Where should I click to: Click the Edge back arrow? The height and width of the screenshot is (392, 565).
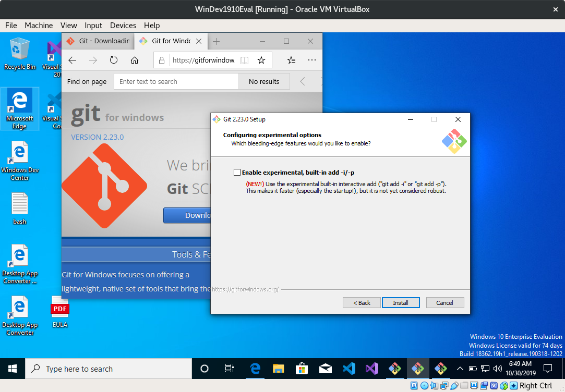point(73,60)
